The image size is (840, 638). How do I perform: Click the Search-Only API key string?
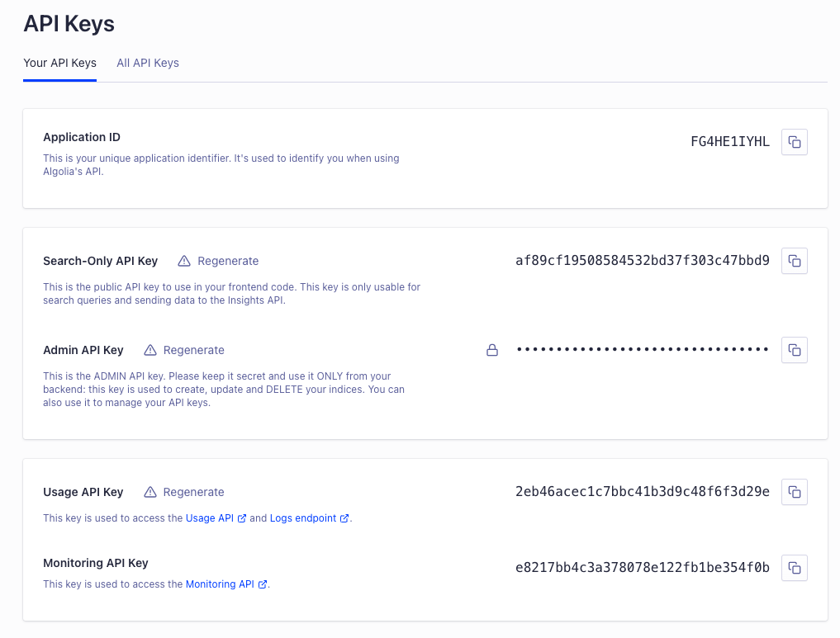[x=643, y=261]
